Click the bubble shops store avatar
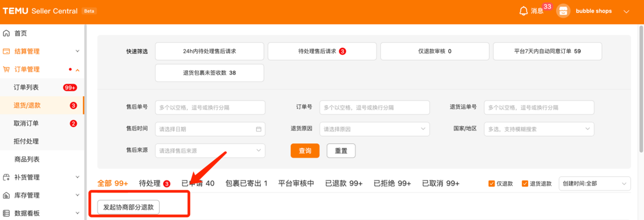644x220 pixels. pos(563,11)
